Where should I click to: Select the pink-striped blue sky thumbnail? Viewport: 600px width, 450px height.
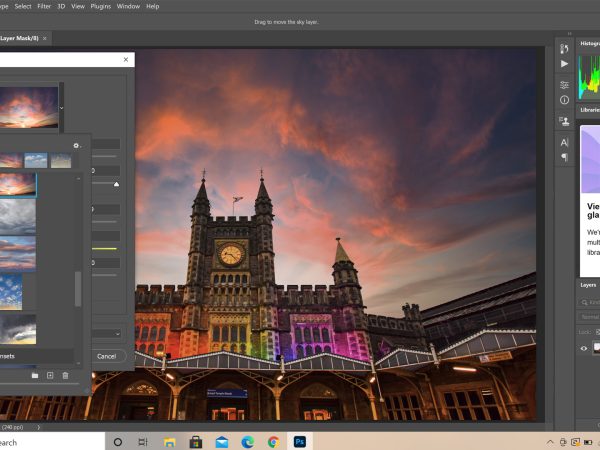click(18, 253)
